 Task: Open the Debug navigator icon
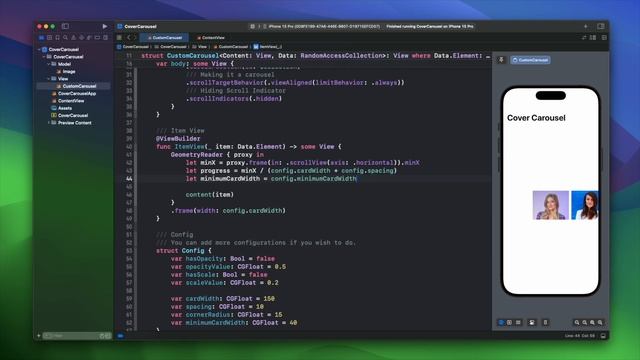coord(89,38)
